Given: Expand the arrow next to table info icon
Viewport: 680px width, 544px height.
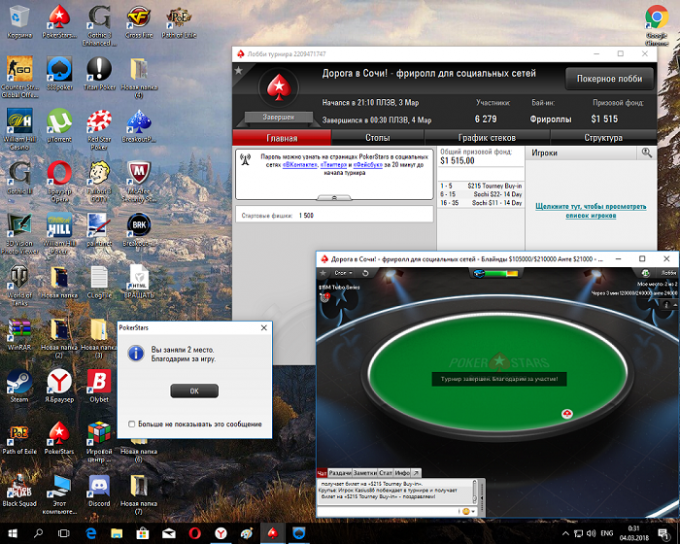Looking at the screenshot, I should pyautogui.click(x=675, y=305).
